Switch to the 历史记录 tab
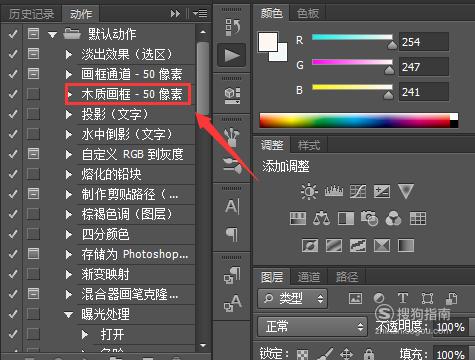 [31, 14]
